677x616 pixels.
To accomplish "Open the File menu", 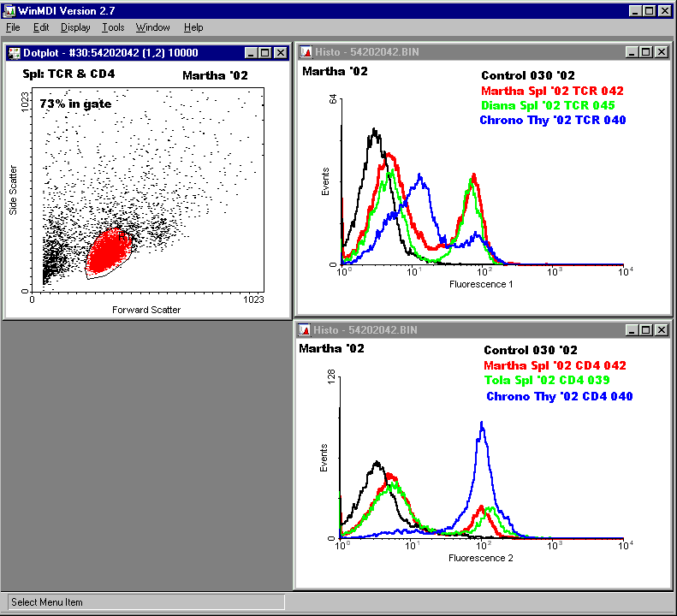I will pyautogui.click(x=13, y=27).
